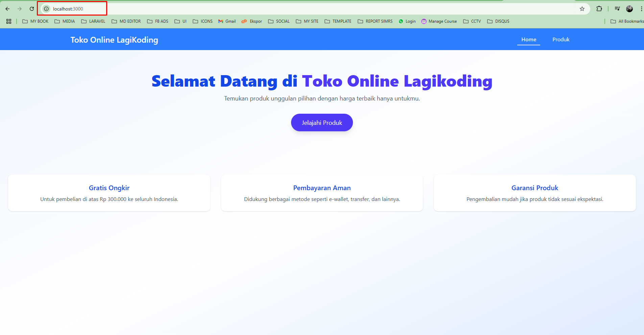Open the media playback controls icon
This screenshot has height=335, width=644.
pos(617,9)
